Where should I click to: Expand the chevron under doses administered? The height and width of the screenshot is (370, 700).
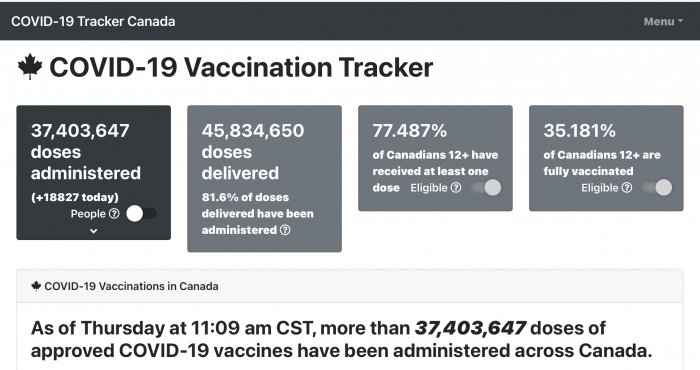click(x=93, y=231)
